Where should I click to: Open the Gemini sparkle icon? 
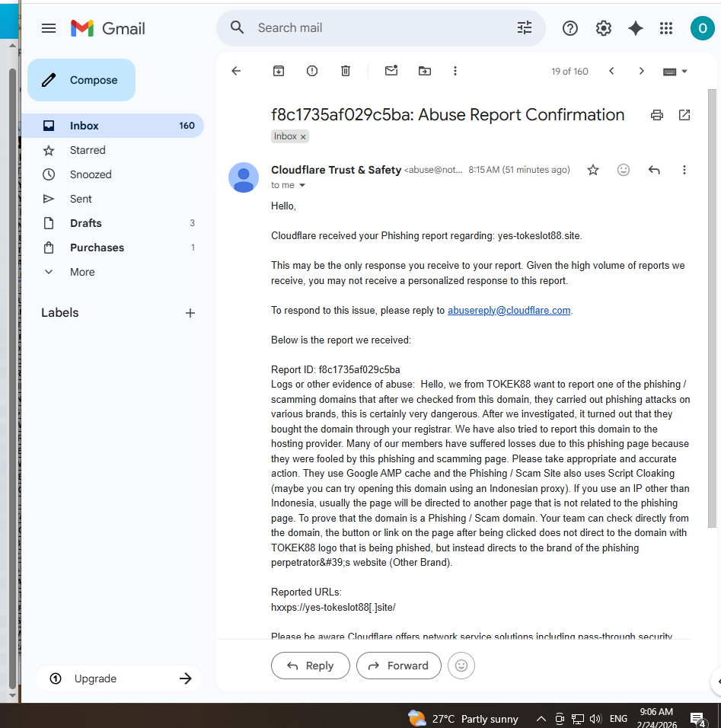coord(635,28)
